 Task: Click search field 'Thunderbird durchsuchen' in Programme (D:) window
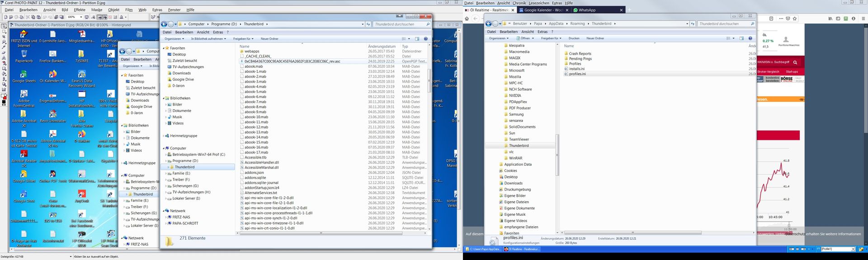pos(401,24)
